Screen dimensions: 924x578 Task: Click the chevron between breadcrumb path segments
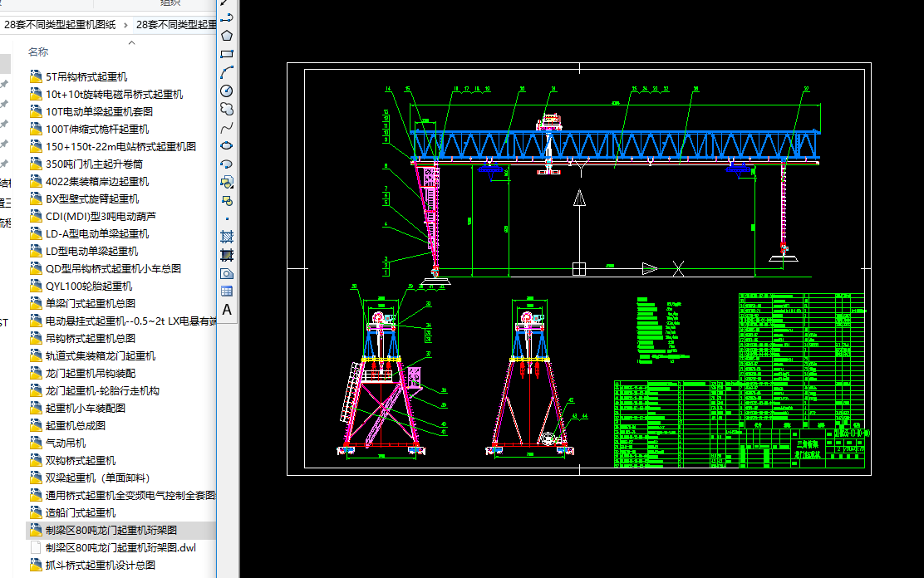click(125, 24)
